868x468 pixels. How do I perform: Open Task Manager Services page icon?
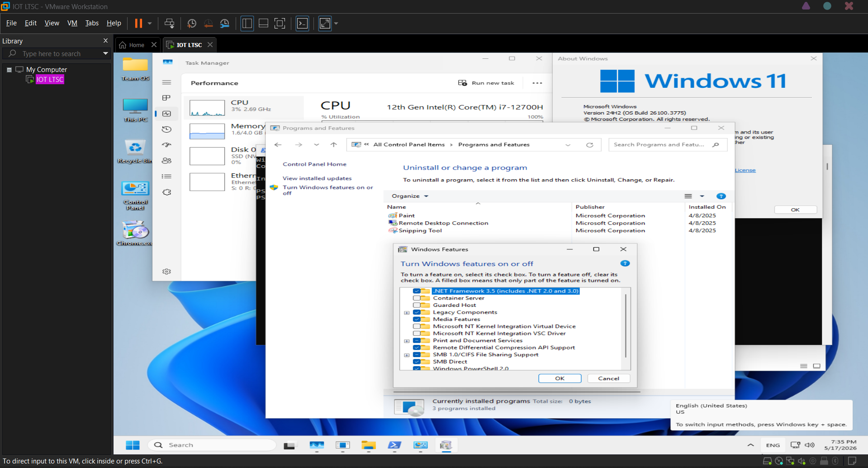point(166,192)
